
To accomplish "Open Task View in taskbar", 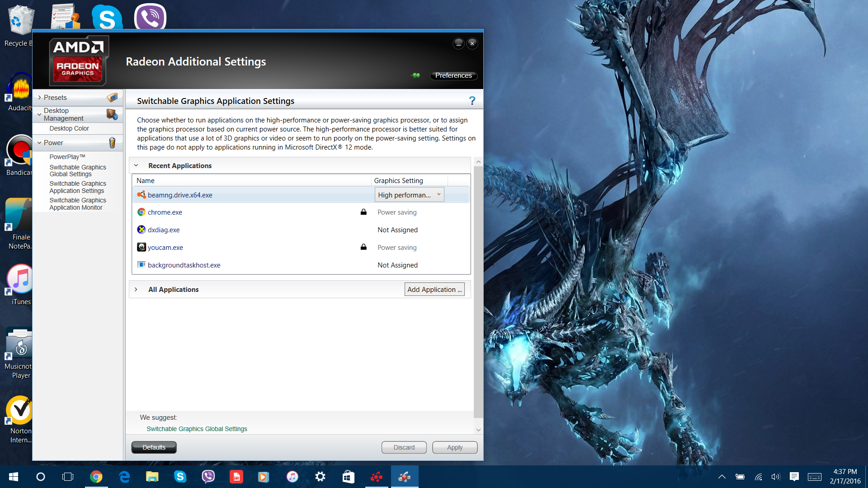I will 68,477.
